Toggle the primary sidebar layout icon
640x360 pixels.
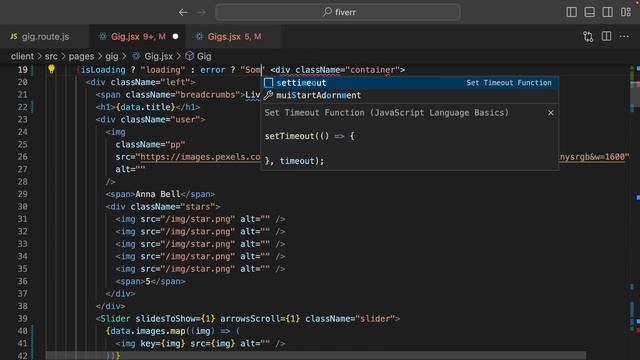(571, 12)
